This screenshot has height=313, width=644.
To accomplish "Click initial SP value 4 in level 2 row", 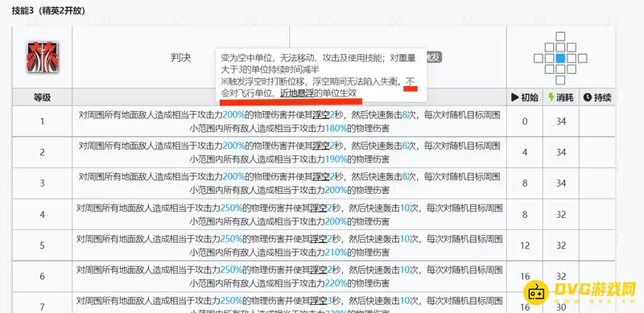I will 525,152.
